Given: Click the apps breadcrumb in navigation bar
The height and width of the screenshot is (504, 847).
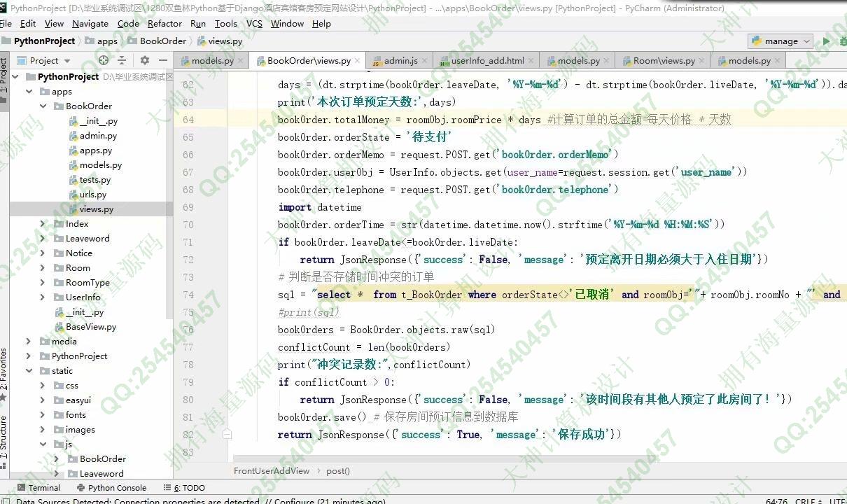Looking at the screenshot, I should [x=107, y=41].
